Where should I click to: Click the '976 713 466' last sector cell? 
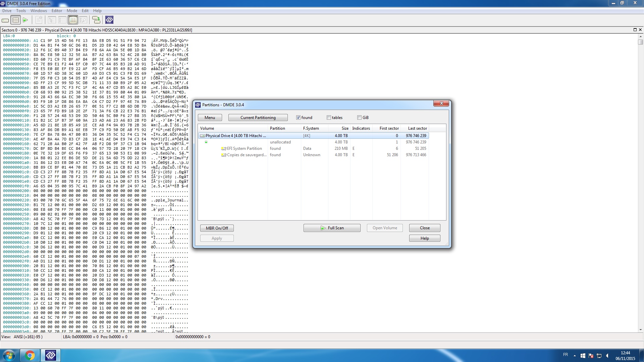(416, 155)
